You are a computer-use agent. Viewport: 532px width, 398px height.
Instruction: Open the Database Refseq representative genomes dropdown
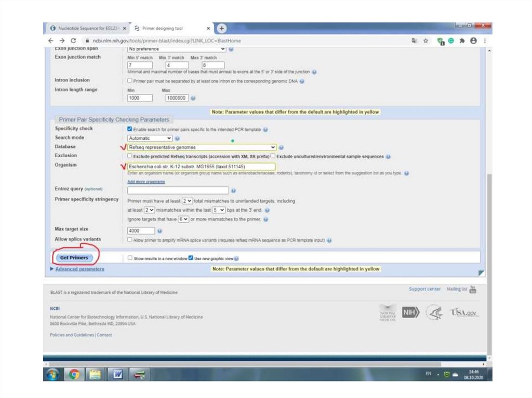point(202,147)
